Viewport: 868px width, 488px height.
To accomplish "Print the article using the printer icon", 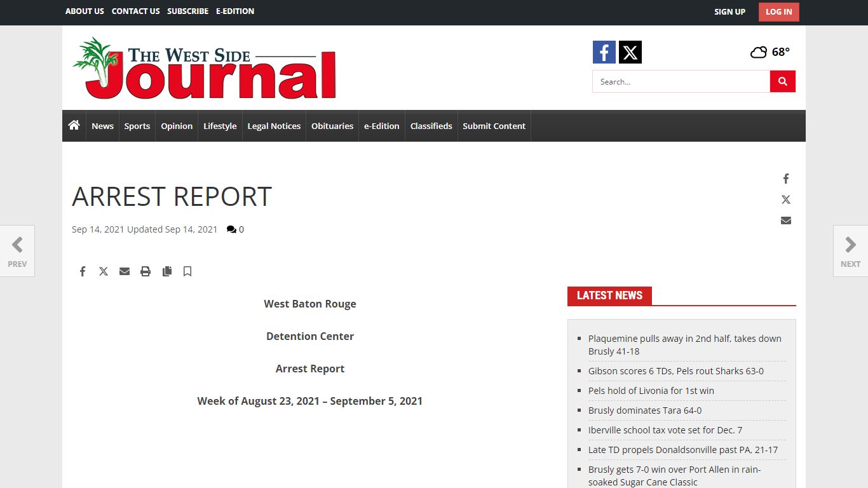I will click(146, 271).
